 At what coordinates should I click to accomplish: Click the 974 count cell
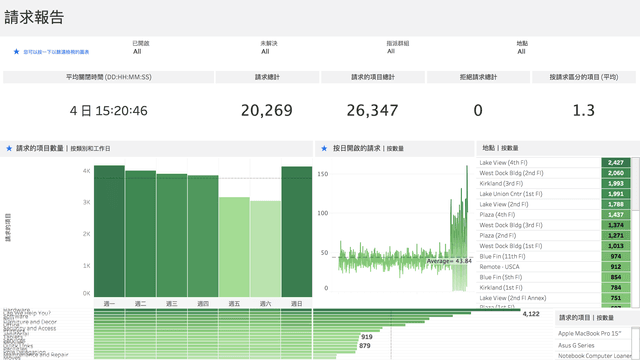pos(616,256)
